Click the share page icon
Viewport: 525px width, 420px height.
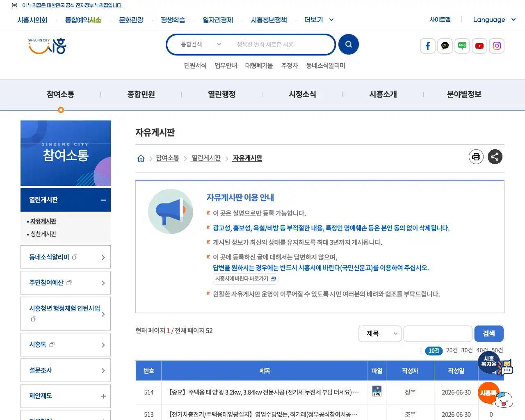[x=495, y=157]
